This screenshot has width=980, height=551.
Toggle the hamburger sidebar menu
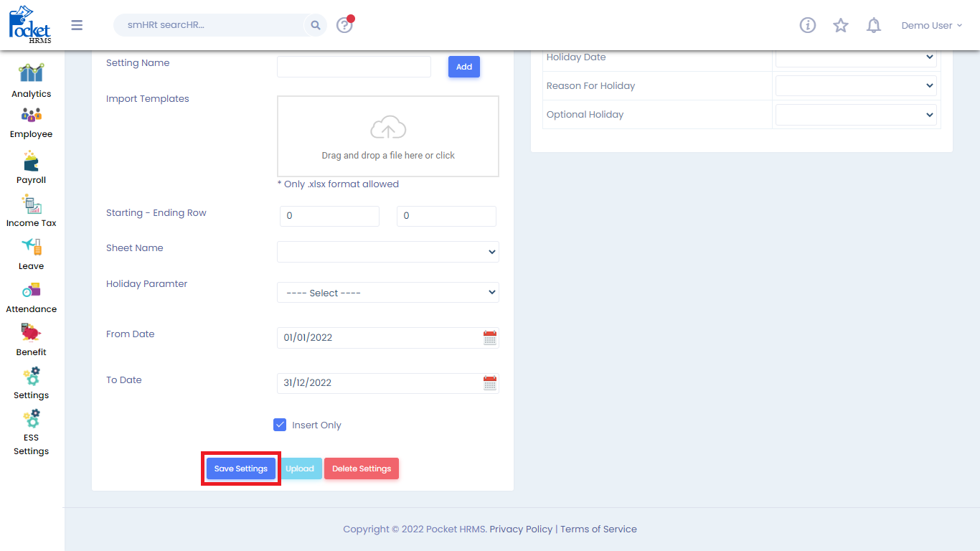77,25
